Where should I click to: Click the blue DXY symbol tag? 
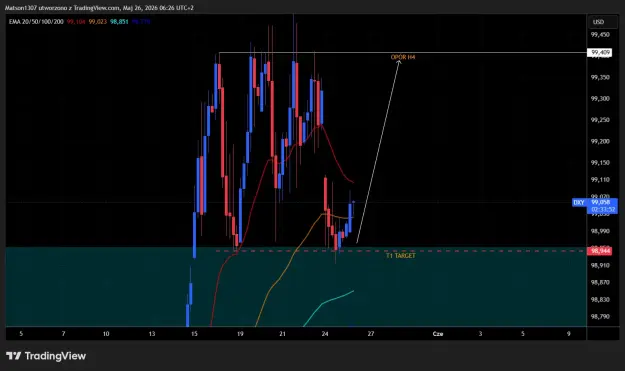pyautogui.click(x=579, y=202)
